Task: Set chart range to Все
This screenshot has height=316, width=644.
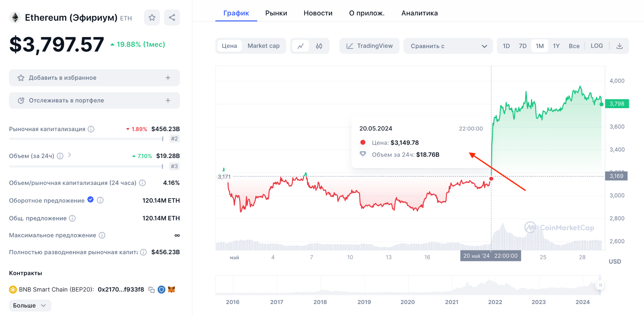Action: tap(574, 46)
